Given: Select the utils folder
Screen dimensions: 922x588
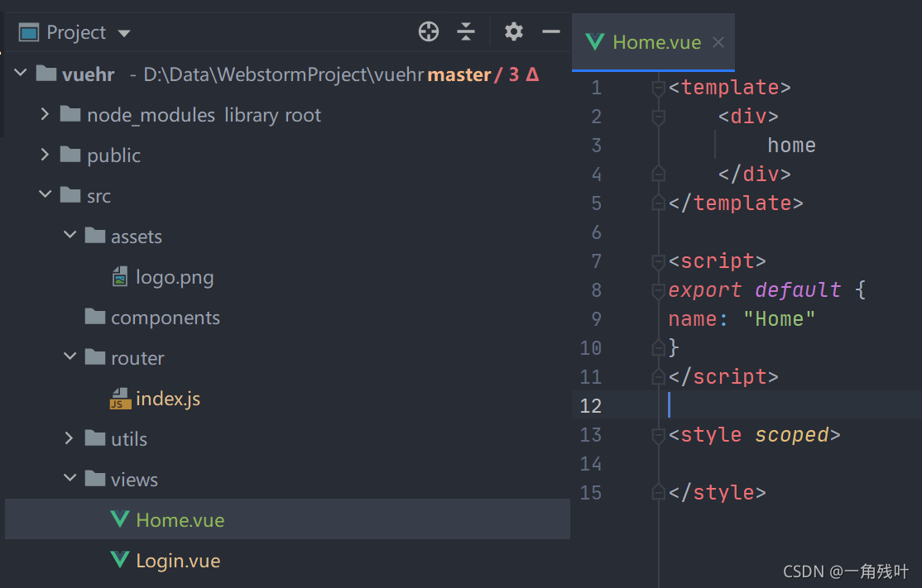Looking at the screenshot, I should [x=129, y=439].
